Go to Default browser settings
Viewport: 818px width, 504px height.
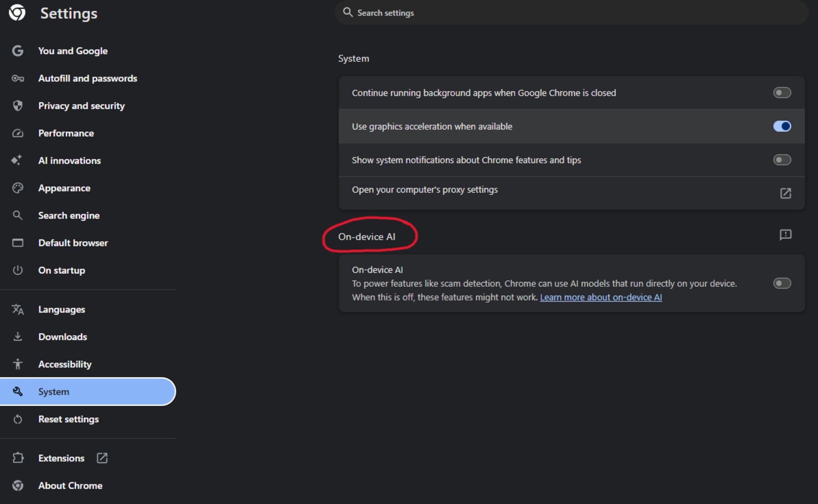(73, 243)
